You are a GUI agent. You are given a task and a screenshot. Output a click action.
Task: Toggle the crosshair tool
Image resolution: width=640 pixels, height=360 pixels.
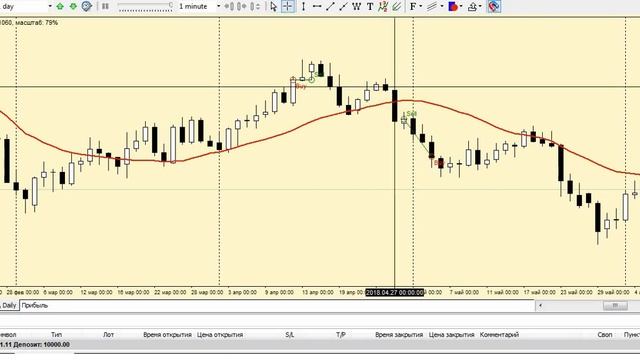(x=288, y=7)
